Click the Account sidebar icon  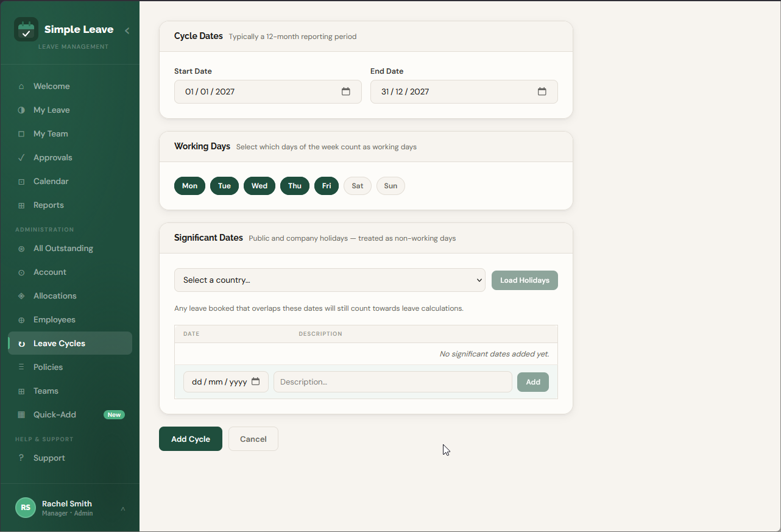point(21,272)
